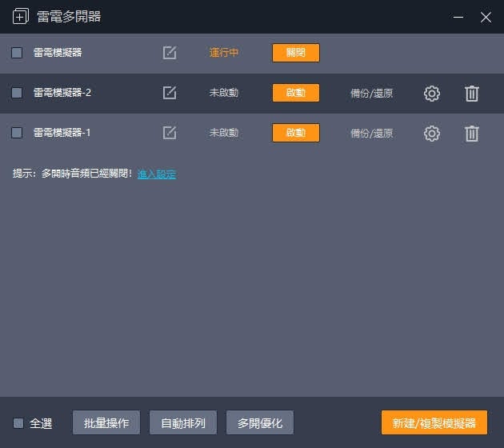Image resolution: width=504 pixels, height=448 pixels.
Task: Open settings gear for 雷電模擬器-1
Action: [432, 134]
